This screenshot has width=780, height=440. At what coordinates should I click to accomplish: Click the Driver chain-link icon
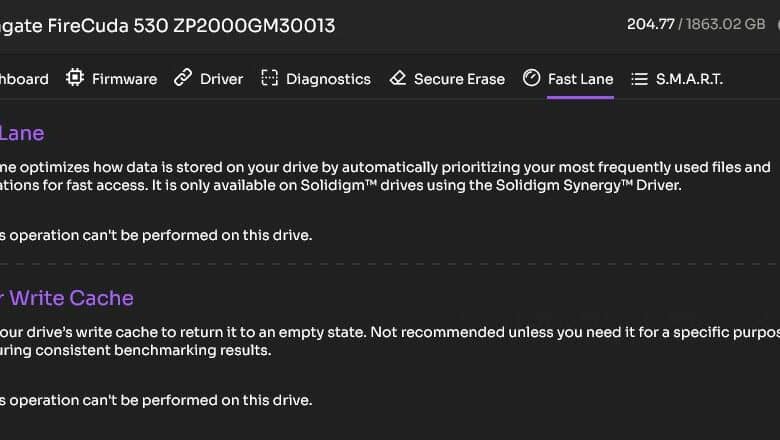[x=183, y=78]
